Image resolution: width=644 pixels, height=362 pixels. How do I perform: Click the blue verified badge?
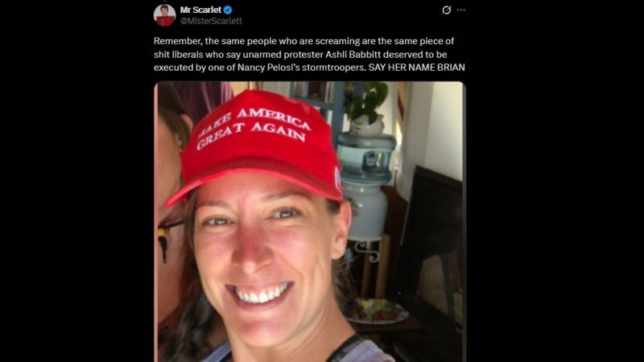coord(228,10)
